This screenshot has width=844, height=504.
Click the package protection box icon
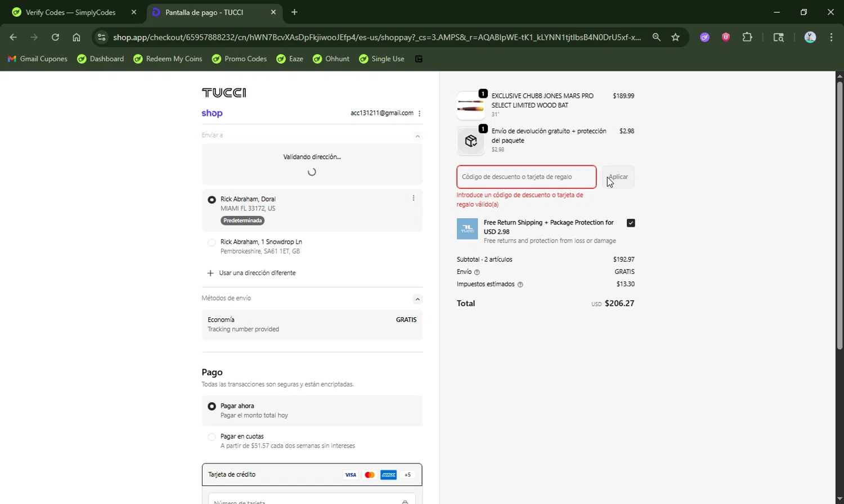tap(471, 141)
